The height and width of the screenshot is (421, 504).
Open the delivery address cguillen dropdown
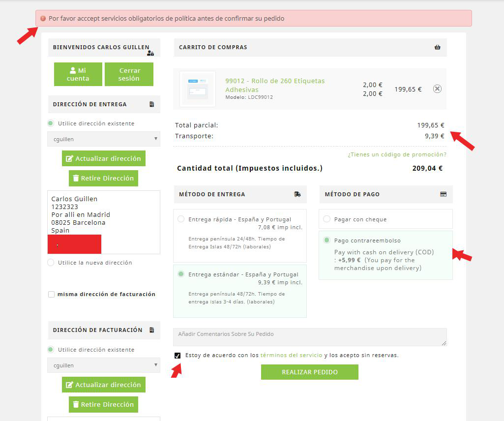pyautogui.click(x=103, y=139)
